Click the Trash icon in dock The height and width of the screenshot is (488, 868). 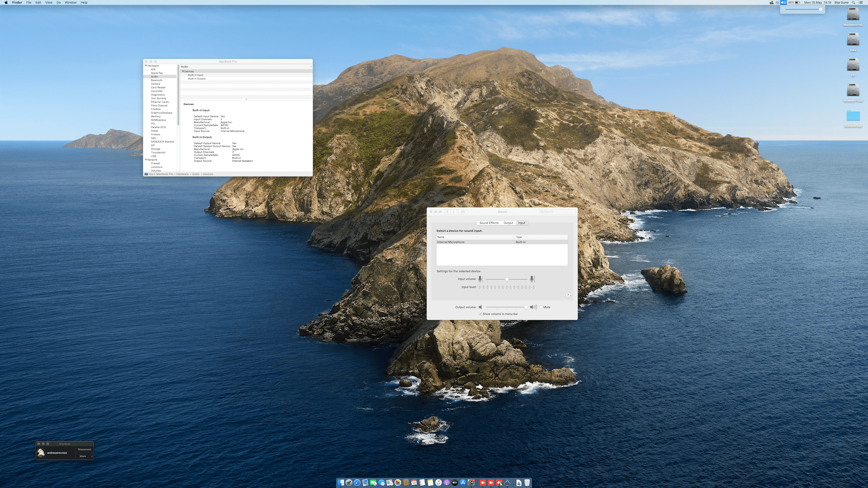click(x=527, y=483)
